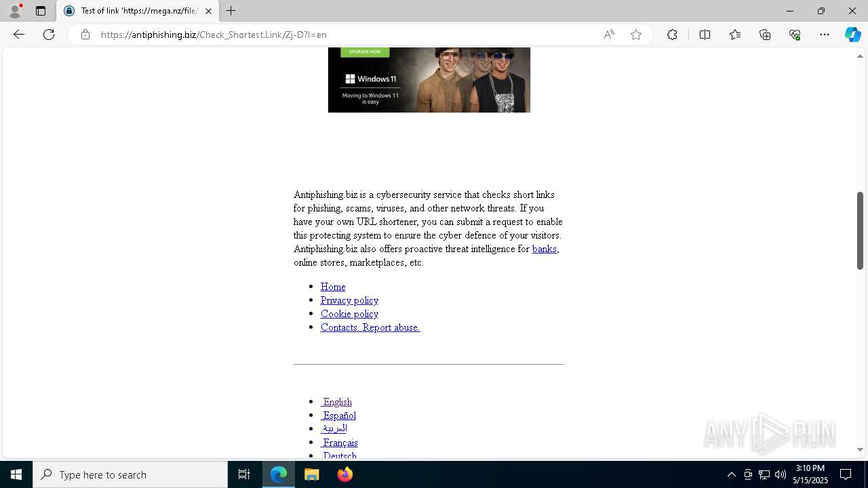Open Copilot sidebar icon
The height and width of the screenshot is (488, 868).
tap(852, 35)
